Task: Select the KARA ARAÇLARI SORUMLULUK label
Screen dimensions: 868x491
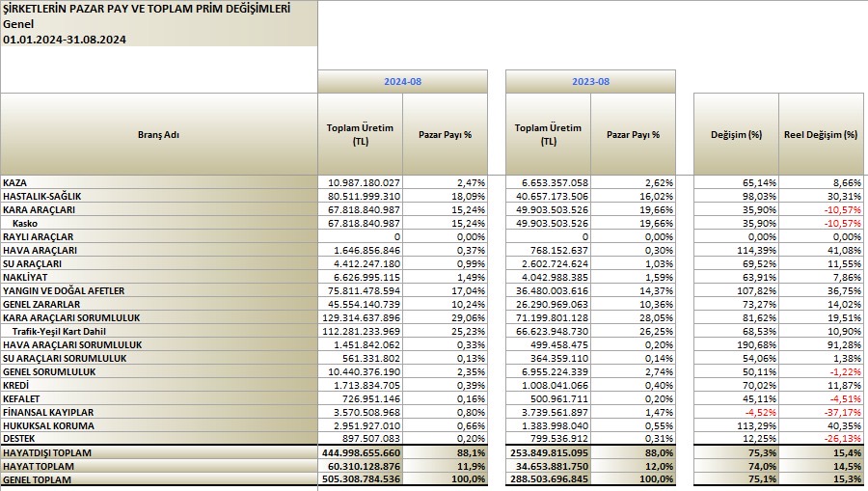Action: click(x=71, y=317)
